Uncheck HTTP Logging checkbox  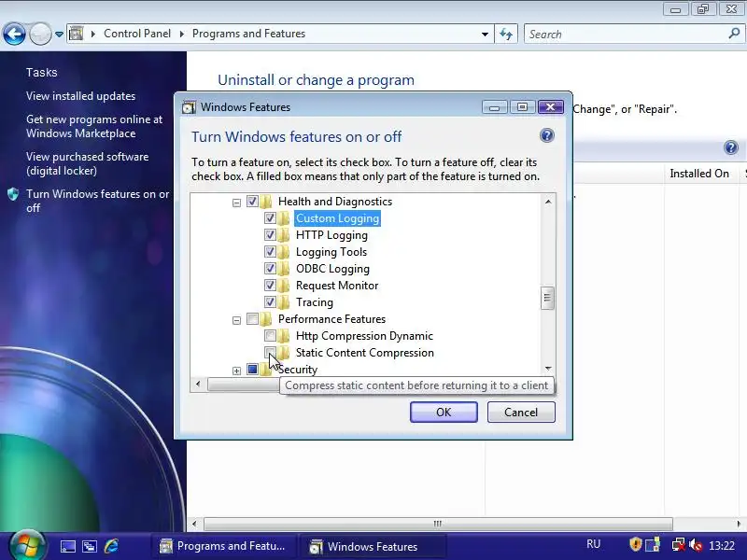pos(270,235)
